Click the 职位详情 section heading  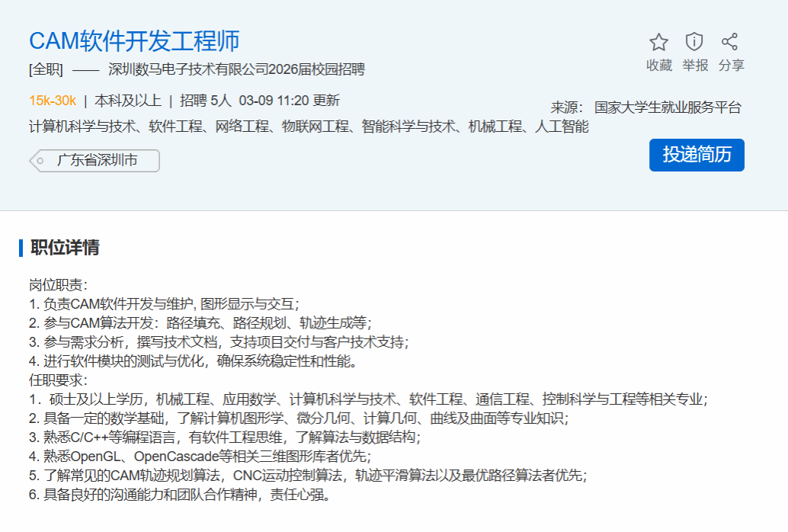65,248
